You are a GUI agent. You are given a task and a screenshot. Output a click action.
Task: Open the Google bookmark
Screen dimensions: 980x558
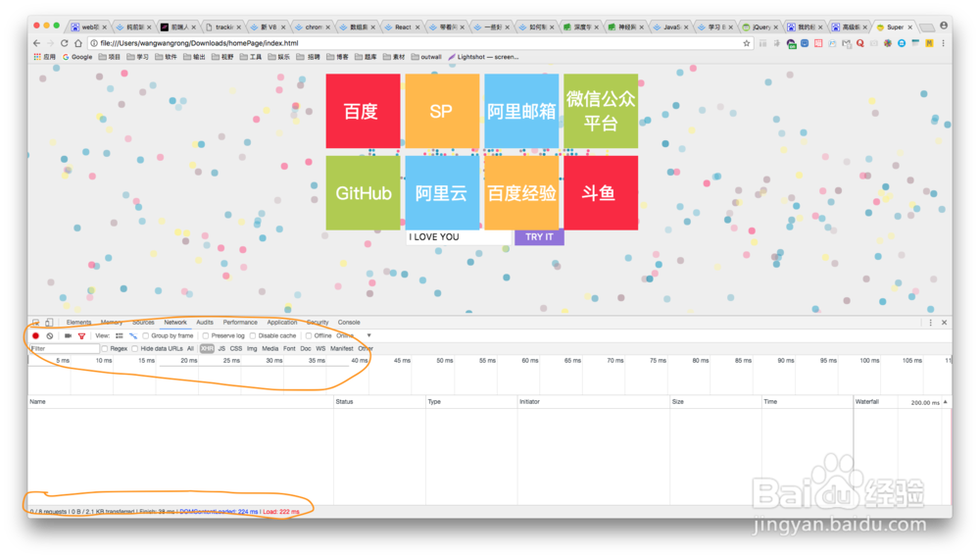click(x=76, y=57)
